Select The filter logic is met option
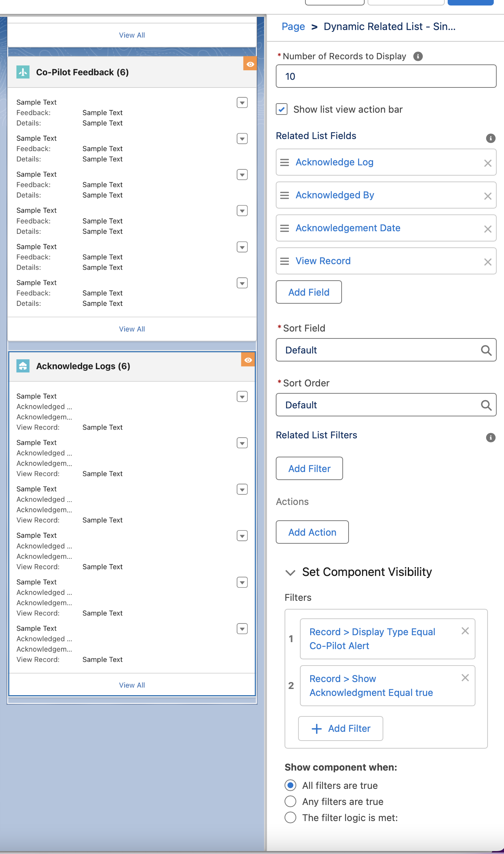The width and height of the screenshot is (504, 854). pos(290,817)
